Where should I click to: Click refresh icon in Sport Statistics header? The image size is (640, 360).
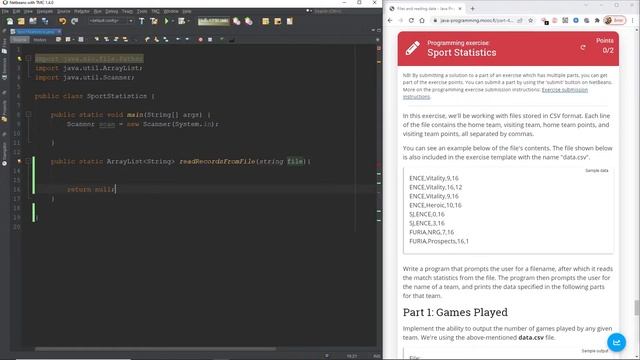point(583,48)
